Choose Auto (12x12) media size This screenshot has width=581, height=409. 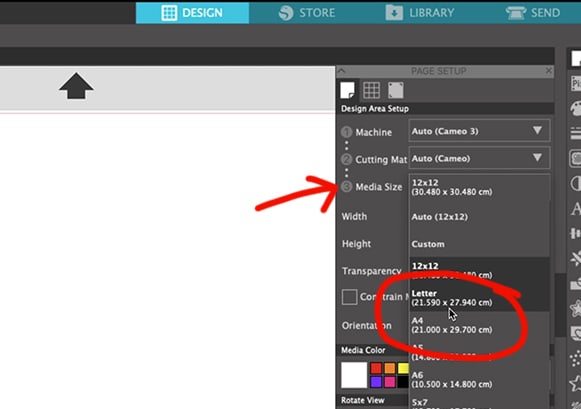pos(479,217)
